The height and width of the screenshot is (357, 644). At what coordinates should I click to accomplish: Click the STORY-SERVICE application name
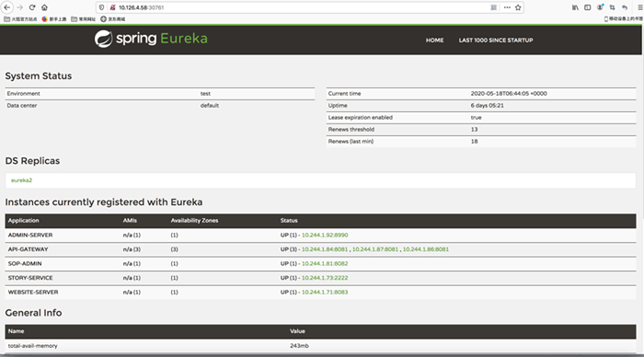(30, 278)
